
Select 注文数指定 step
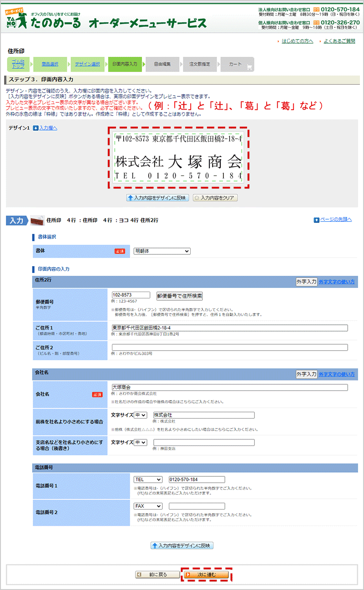tap(199, 64)
